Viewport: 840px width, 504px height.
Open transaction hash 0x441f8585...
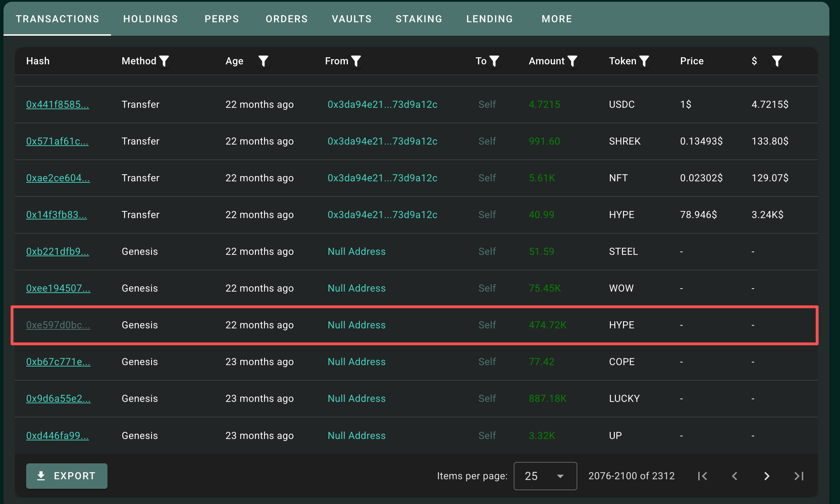tap(58, 105)
